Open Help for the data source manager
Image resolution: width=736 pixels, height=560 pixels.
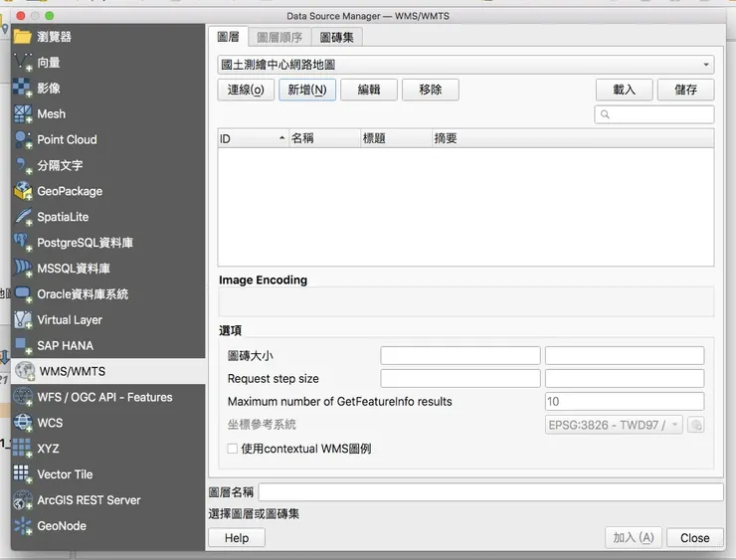pos(237,538)
